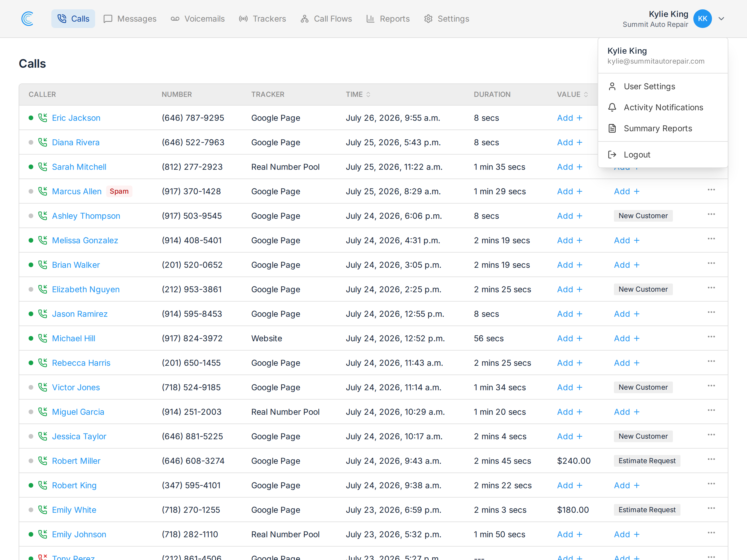Open the row menu for Melissa Gonzalez

coord(711,239)
